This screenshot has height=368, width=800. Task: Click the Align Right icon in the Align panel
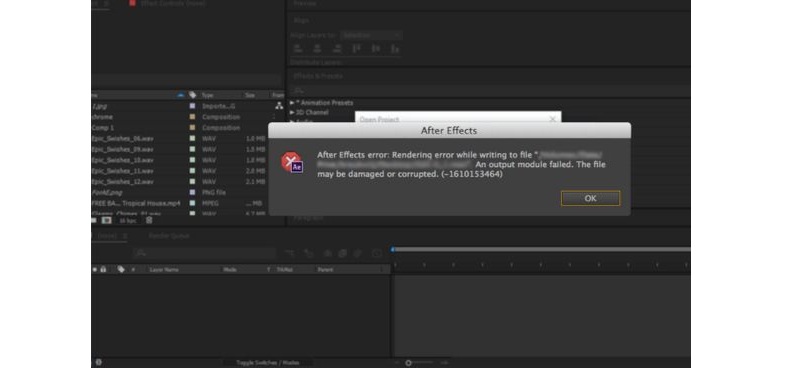pos(336,48)
